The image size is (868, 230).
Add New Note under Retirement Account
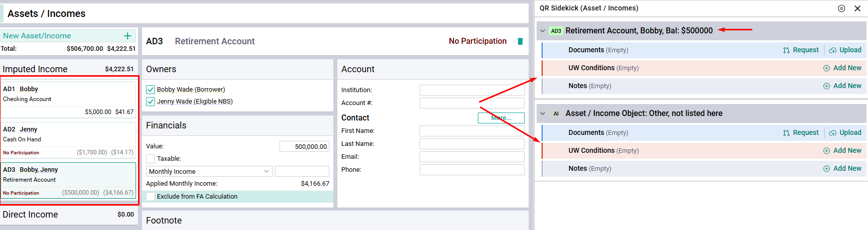coord(842,86)
